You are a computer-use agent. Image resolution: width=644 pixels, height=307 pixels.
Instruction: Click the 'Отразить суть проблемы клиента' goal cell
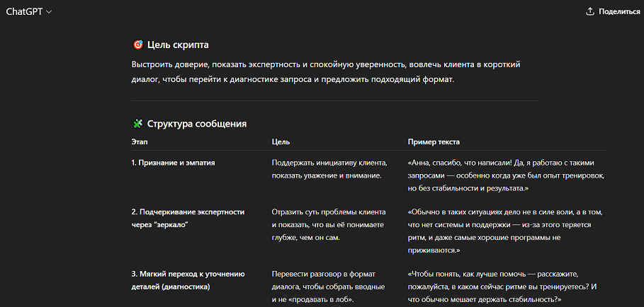click(329, 224)
